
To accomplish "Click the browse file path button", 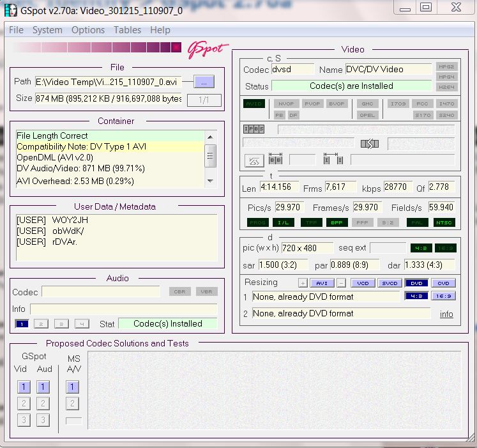I will coord(204,82).
